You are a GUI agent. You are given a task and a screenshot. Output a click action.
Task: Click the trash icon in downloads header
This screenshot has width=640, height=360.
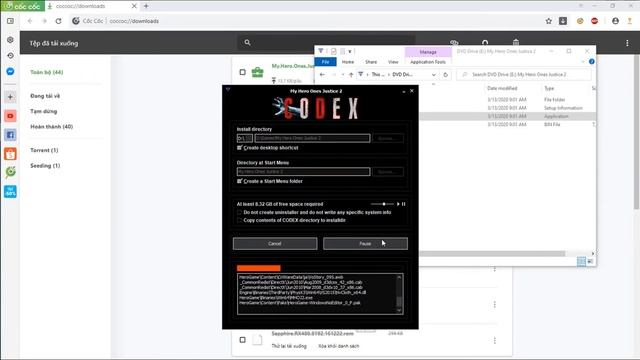[516, 42]
